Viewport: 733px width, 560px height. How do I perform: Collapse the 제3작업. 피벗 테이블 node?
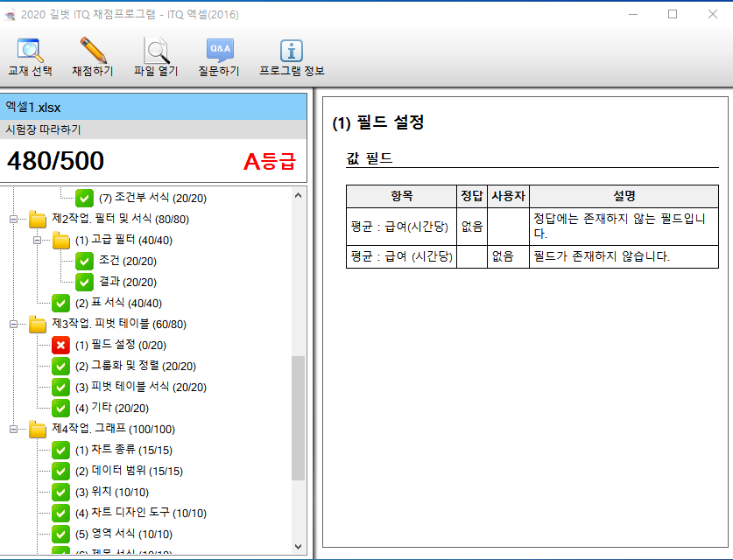coord(14,325)
